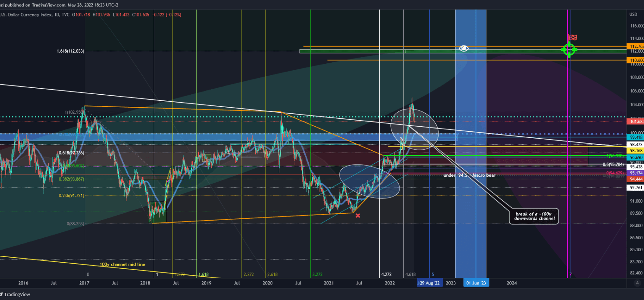Select the '100y channel mid line' label
Screen dimensions: 644x300
click(122, 264)
